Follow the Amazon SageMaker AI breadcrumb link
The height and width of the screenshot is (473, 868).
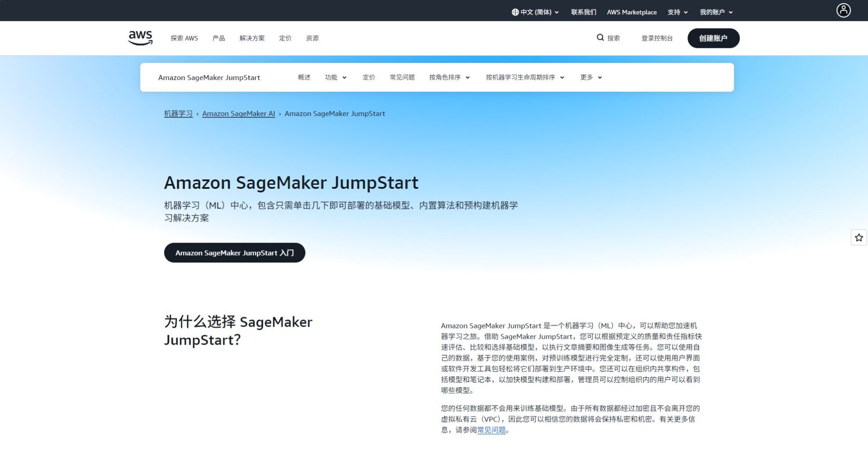(x=239, y=113)
